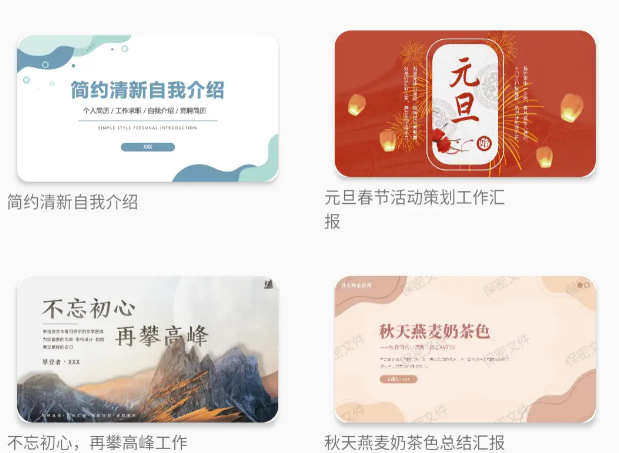This screenshot has width=619, height=453.
Task: Click the large sky lantern on the right
Action: pyautogui.click(x=572, y=107)
